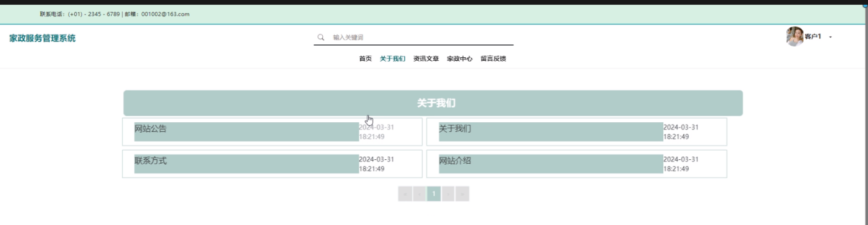Click the 客户1 username label
This screenshot has height=225, width=868.
[x=813, y=37]
